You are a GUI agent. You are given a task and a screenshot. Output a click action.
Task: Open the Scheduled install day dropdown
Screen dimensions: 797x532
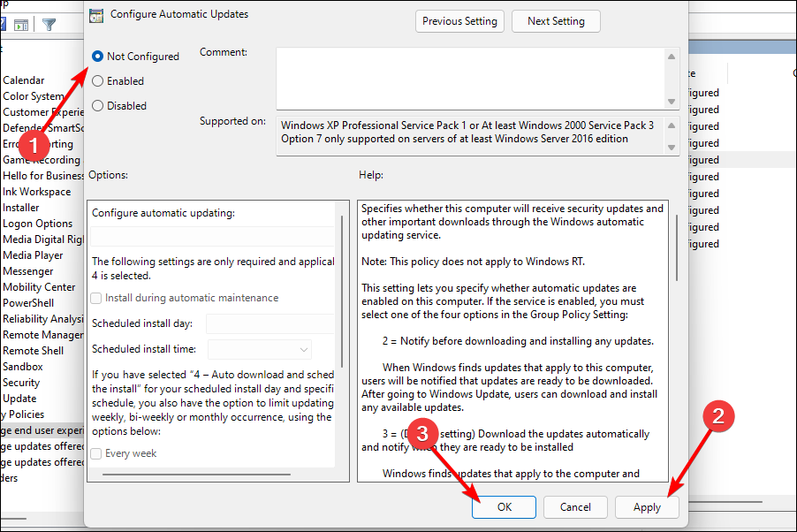coord(270,324)
